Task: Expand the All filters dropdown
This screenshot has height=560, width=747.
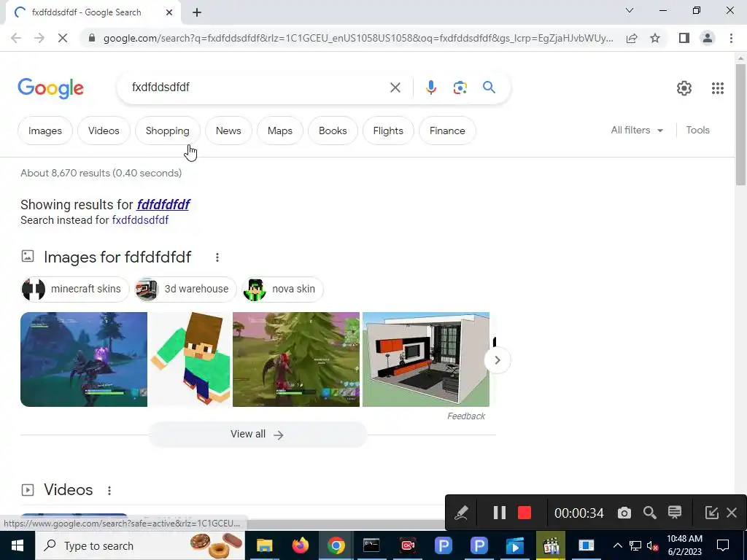Action: (637, 130)
